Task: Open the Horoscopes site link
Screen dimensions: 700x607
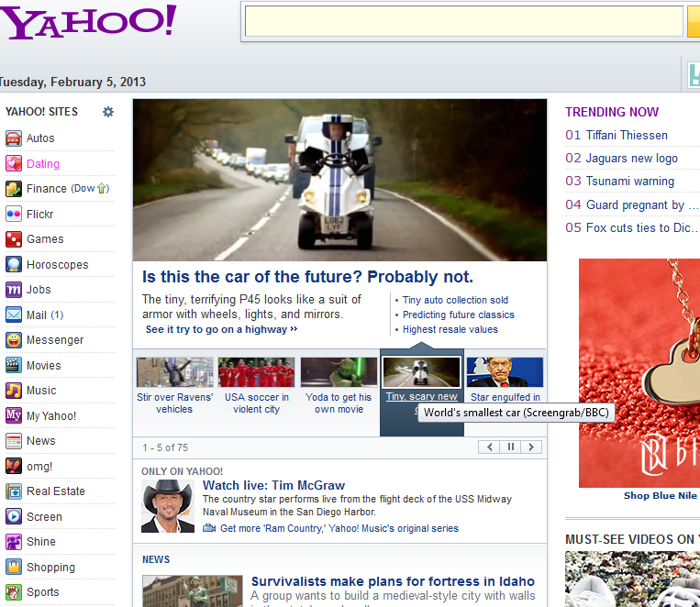Action: pos(58,265)
